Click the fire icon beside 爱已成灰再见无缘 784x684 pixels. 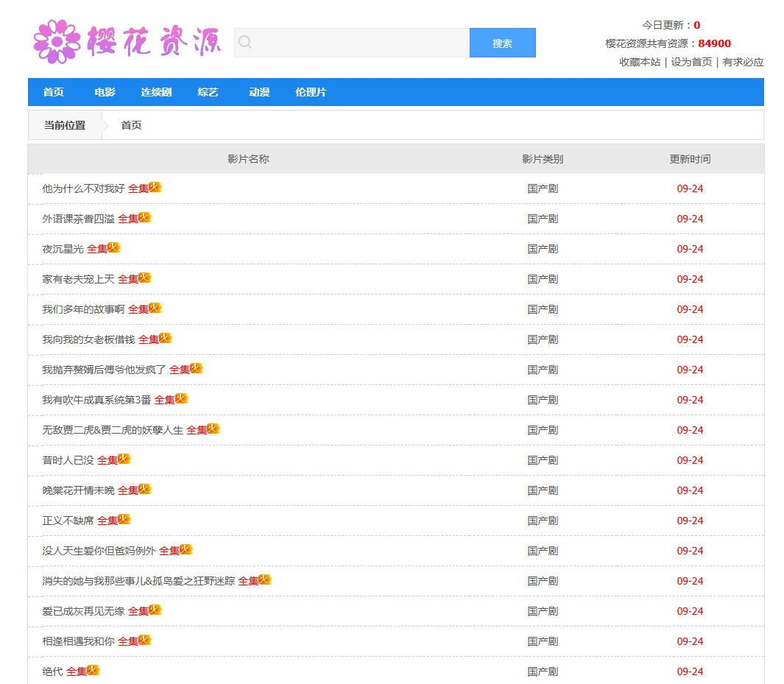(x=155, y=608)
